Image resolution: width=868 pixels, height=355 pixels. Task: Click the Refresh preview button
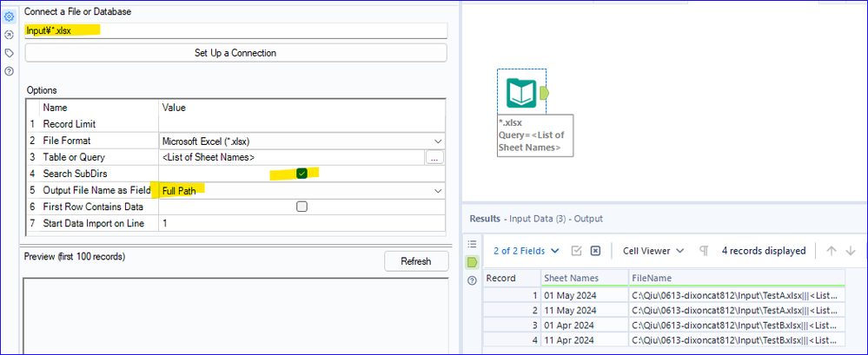pyautogui.click(x=416, y=261)
